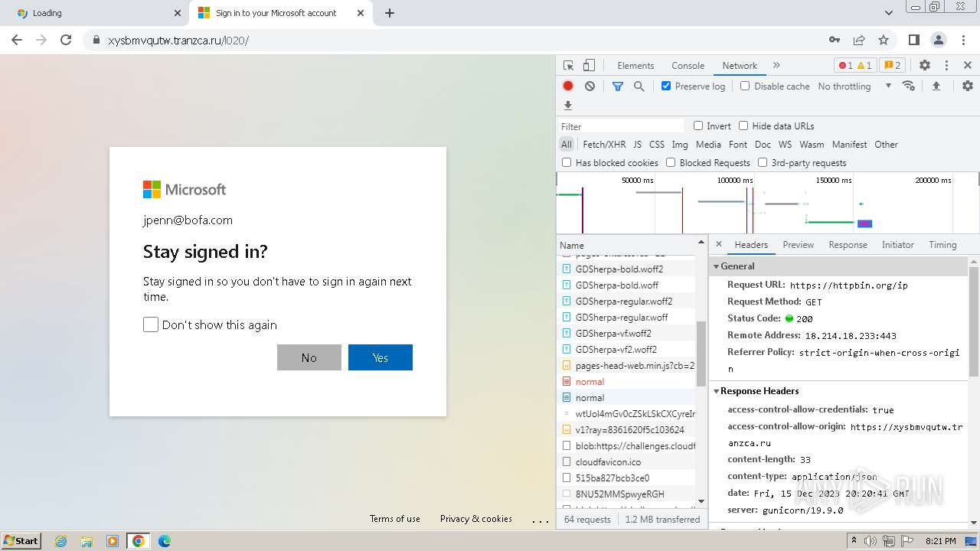Show the errors and warnings counter badge
The image size is (980, 551).
(x=855, y=66)
